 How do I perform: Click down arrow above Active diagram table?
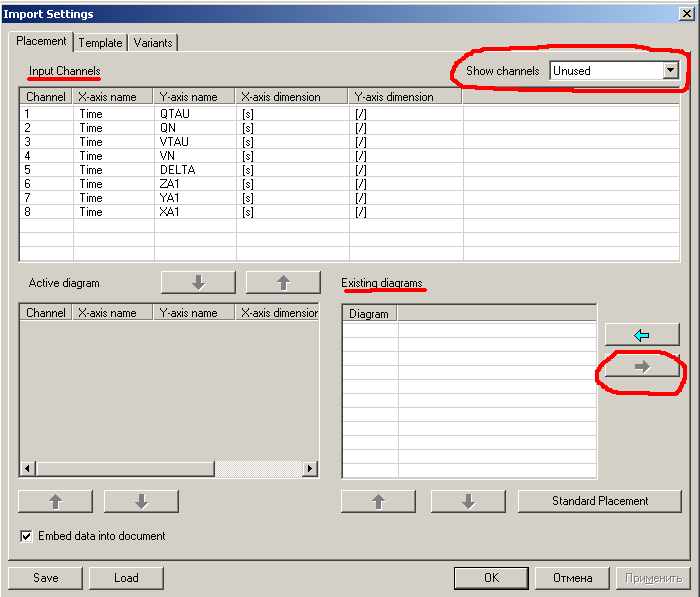tap(198, 283)
